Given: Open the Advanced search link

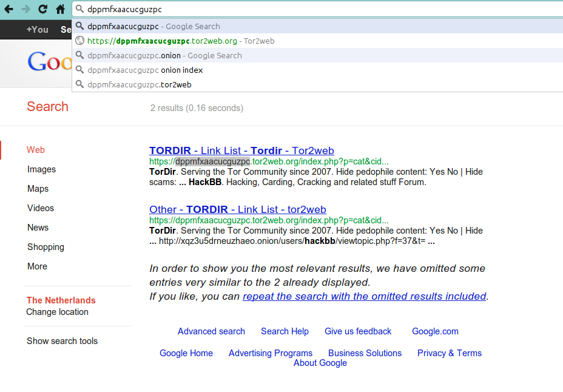Looking at the screenshot, I should pos(211,331).
